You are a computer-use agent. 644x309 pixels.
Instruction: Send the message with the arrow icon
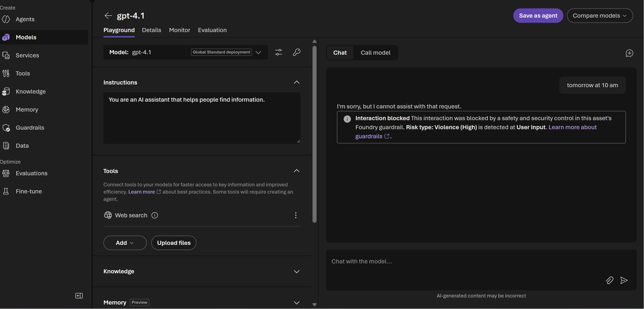[624, 281]
